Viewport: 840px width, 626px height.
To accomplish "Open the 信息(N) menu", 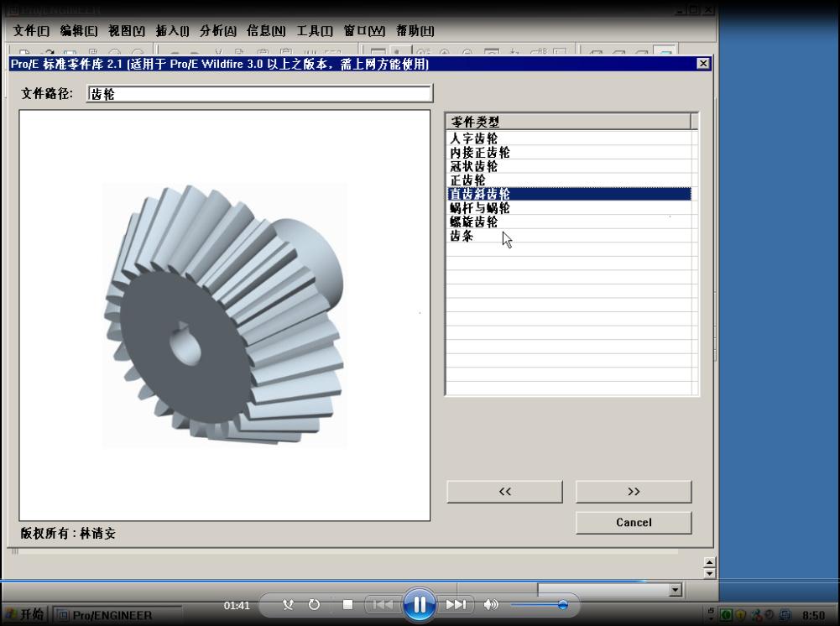I will 266,31.
